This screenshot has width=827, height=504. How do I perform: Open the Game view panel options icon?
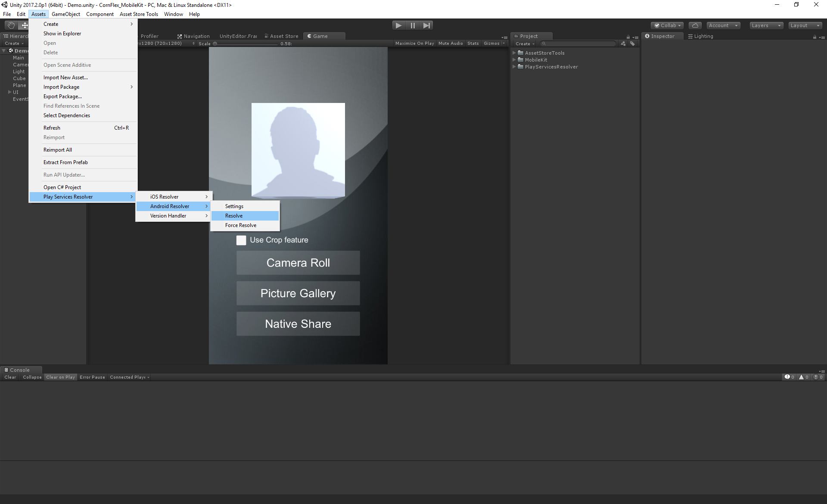pos(504,37)
